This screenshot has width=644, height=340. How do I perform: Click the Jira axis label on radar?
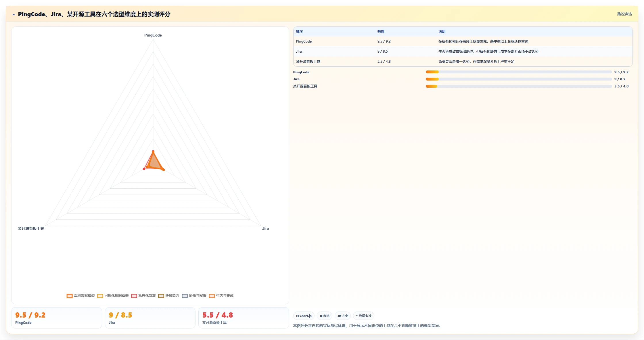coord(265,228)
